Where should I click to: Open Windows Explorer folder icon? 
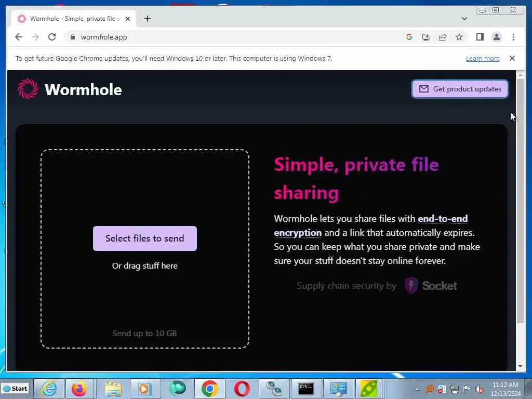click(113, 389)
